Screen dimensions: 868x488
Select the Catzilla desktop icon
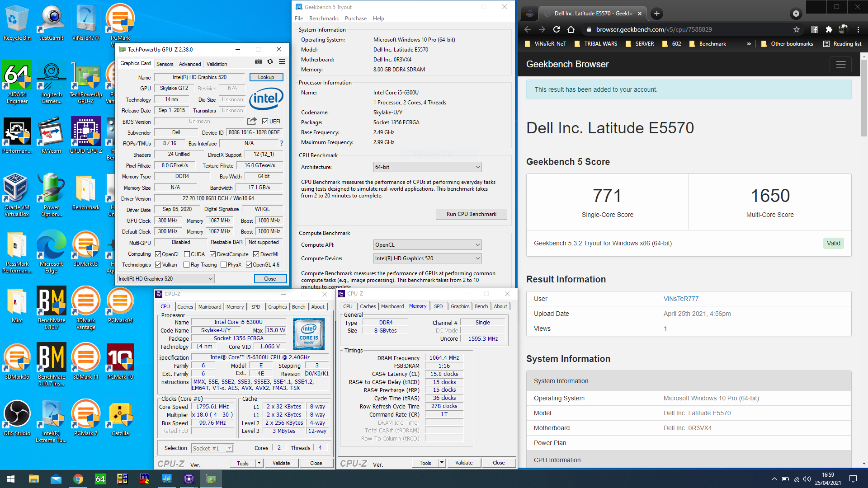point(120,418)
